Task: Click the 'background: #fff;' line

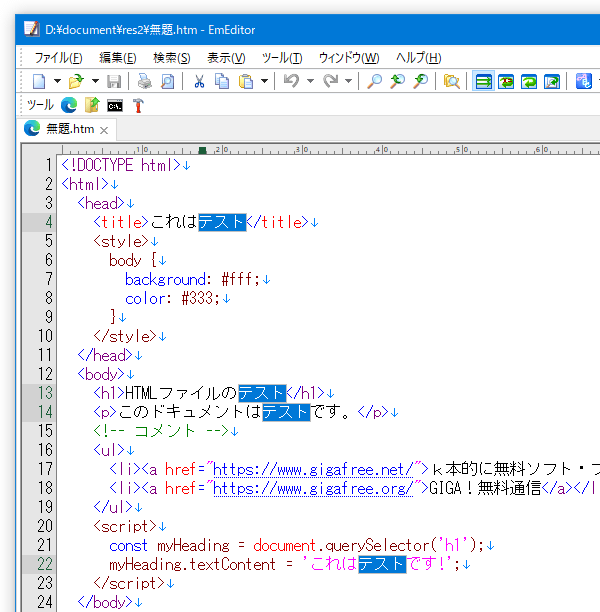Action: [x=192, y=279]
